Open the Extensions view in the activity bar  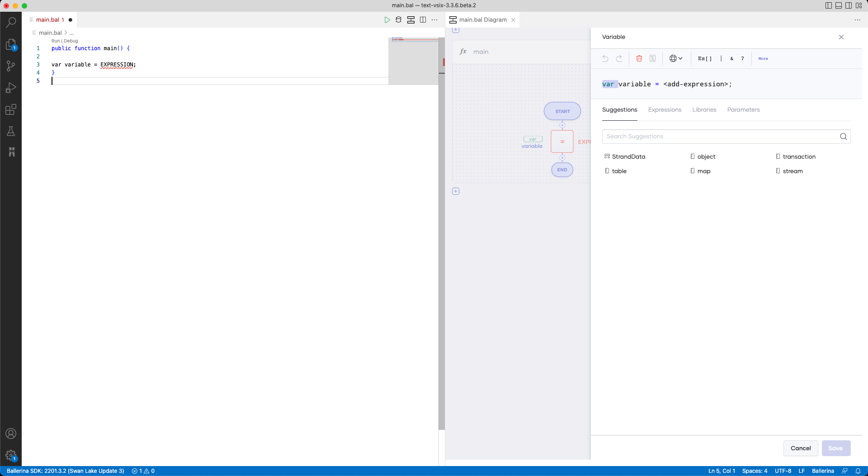[11, 109]
